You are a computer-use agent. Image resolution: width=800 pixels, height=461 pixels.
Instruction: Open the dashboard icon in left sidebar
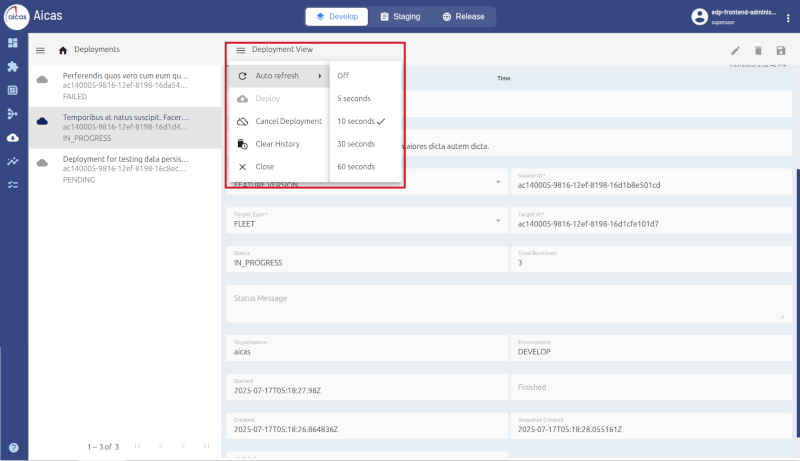pos(13,44)
